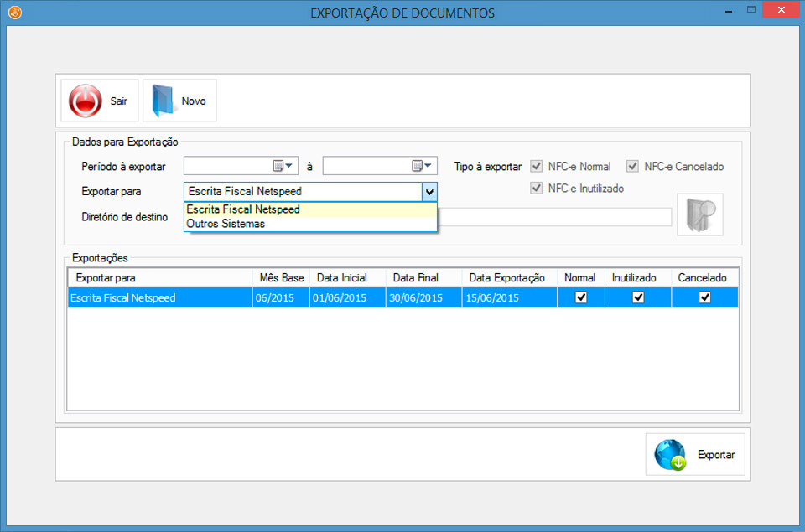Minimize the Exportação de Documentos window

click(729, 10)
